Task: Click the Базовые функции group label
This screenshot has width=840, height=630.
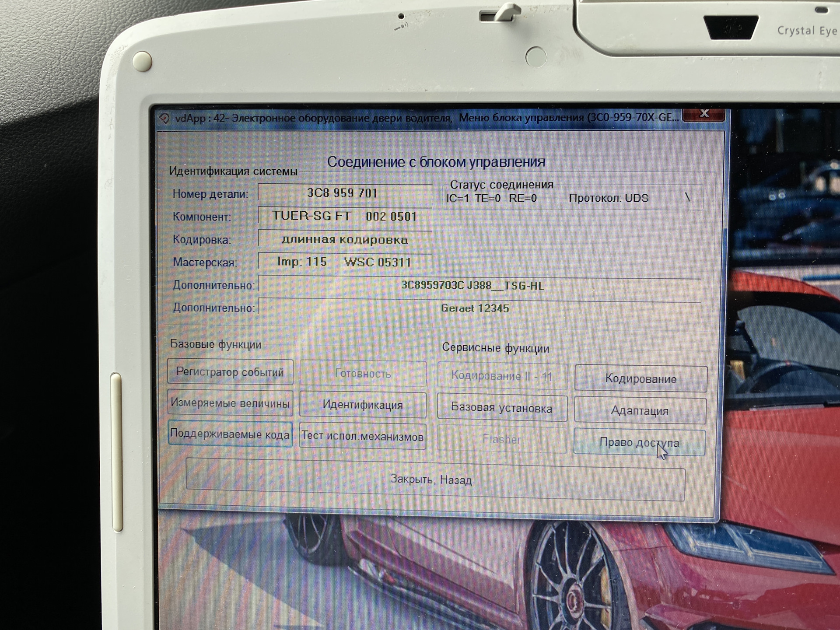Action: [x=216, y=344]
